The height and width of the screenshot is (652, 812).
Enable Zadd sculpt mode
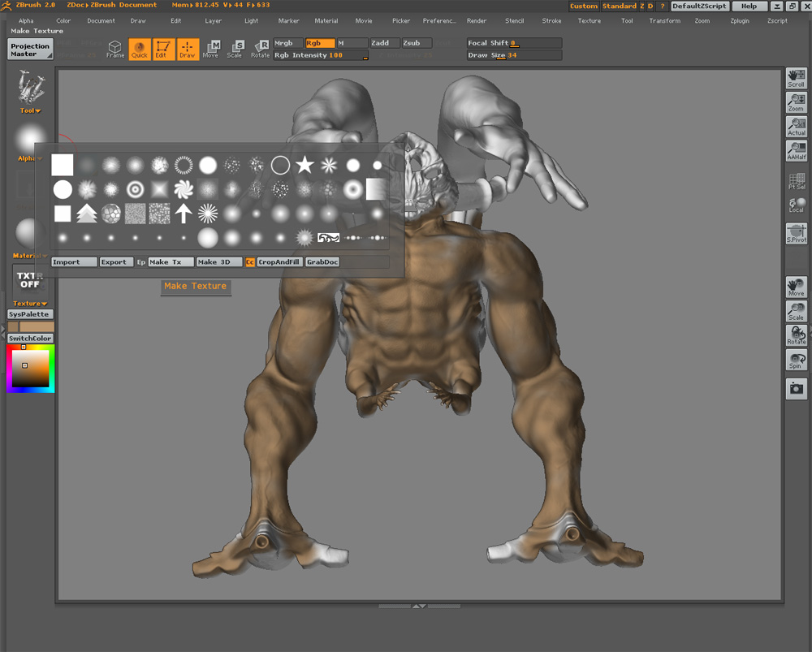[x=384, y=43]
